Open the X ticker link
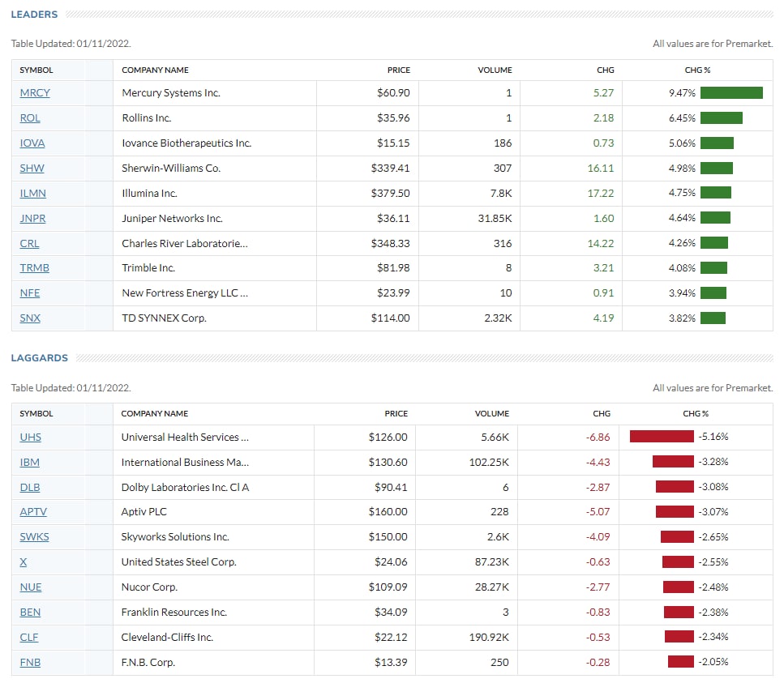 [x=24, y=562]
